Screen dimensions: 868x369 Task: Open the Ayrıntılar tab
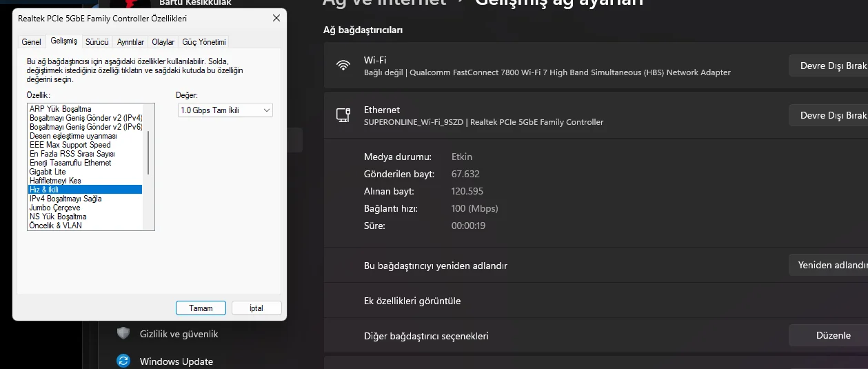tap(130, 42)
